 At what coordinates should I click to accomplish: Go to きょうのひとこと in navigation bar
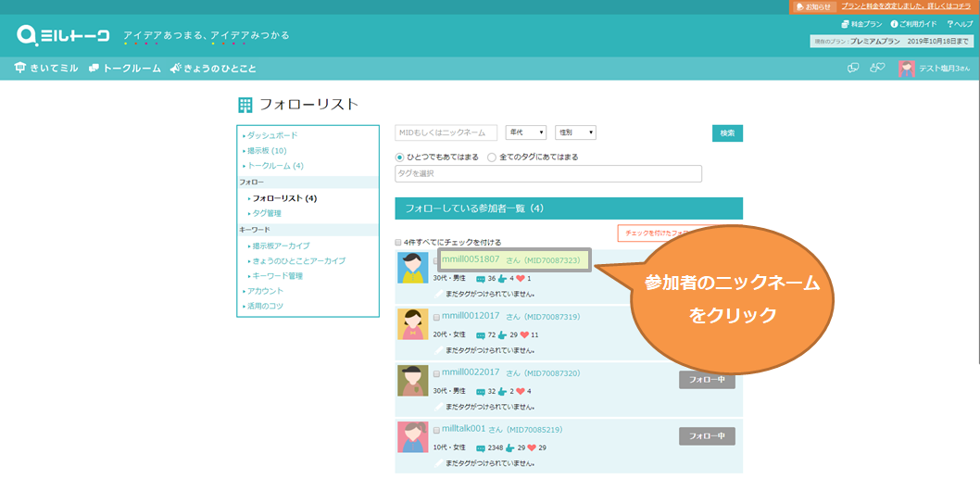click(215, 69)
